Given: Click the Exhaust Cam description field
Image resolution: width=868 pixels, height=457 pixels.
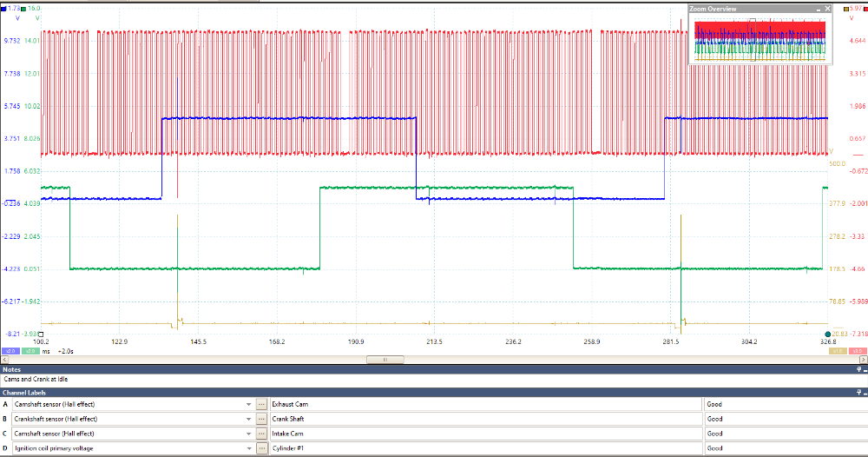Looking at the screenshot, I should (x=484, y=404).
